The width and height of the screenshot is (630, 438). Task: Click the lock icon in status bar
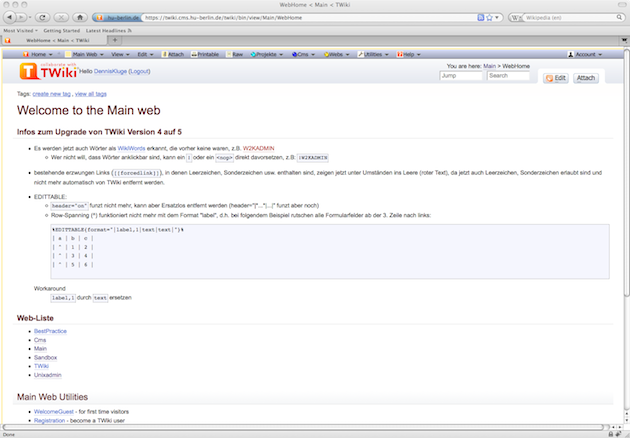(611, 434)
